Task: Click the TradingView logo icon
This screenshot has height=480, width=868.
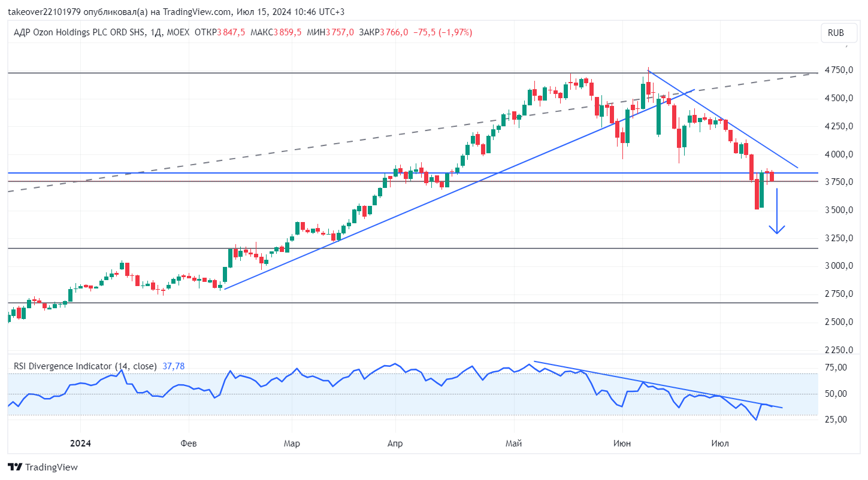Action: click(x=16, y=467)
